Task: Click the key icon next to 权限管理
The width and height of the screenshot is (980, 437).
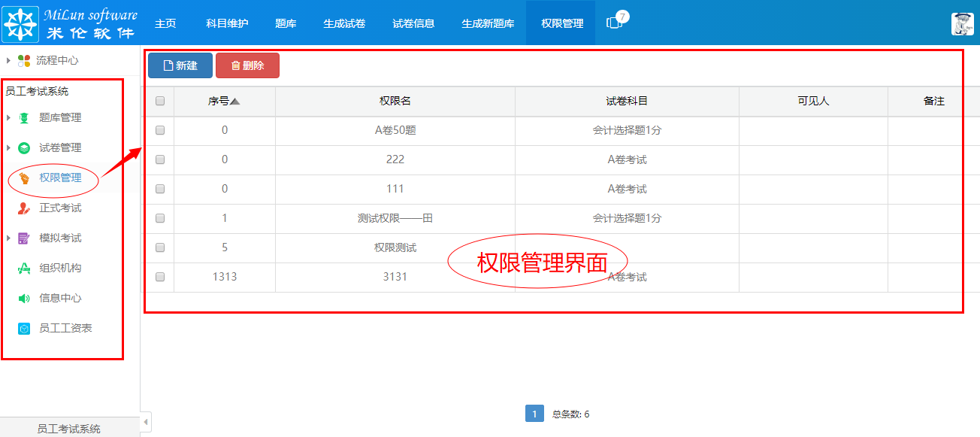Action: pos(26,178)
